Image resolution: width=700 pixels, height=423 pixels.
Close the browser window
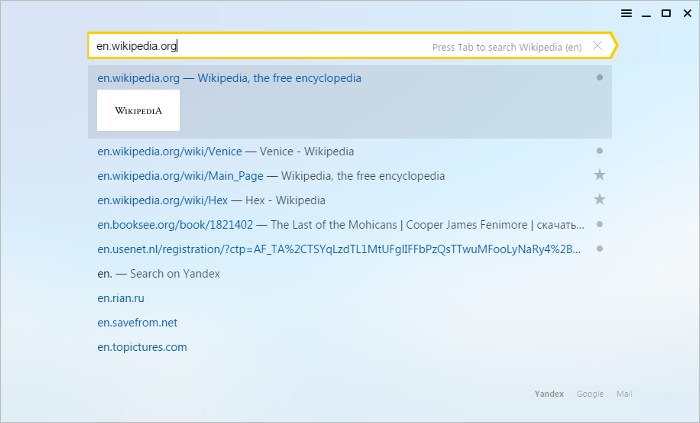coord(688,13)
